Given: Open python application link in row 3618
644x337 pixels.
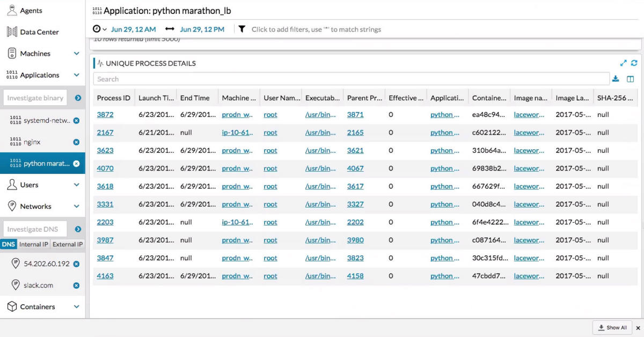Looking at the screenshot, I should (445, 186).
